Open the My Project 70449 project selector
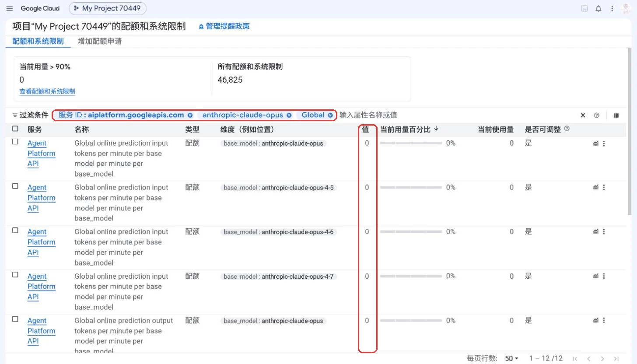 coord(108,8)
